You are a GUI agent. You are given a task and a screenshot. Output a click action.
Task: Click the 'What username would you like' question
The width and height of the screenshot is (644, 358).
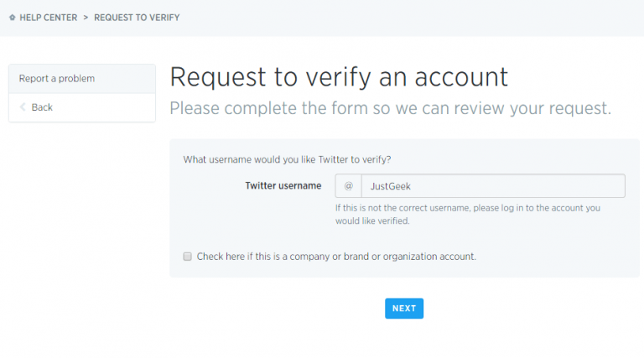(x=287, y=159)
